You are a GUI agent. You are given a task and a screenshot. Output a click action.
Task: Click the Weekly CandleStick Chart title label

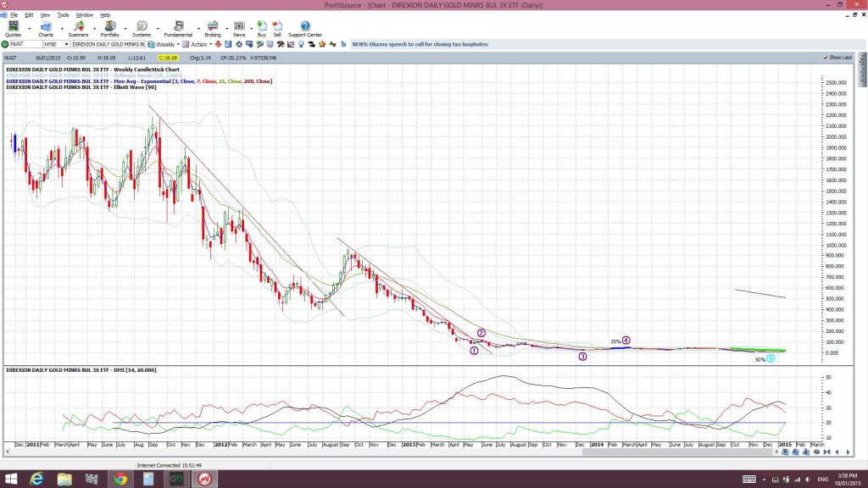92,69
